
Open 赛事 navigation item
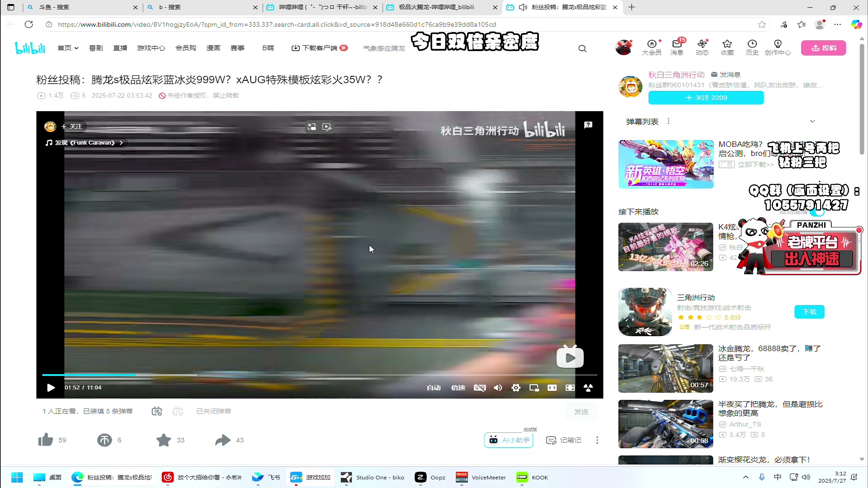tap(237, 48)
